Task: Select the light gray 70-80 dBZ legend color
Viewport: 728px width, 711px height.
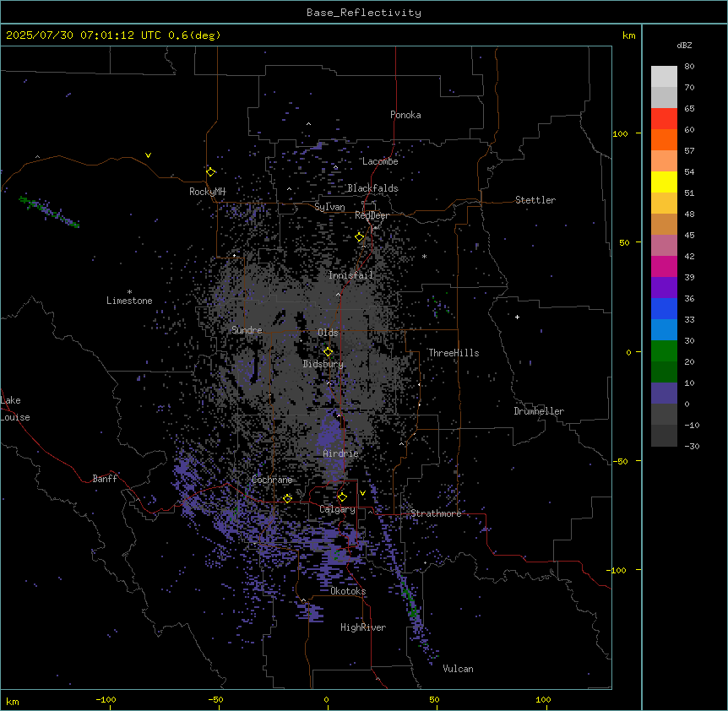Action: click(x=664, y=77)
